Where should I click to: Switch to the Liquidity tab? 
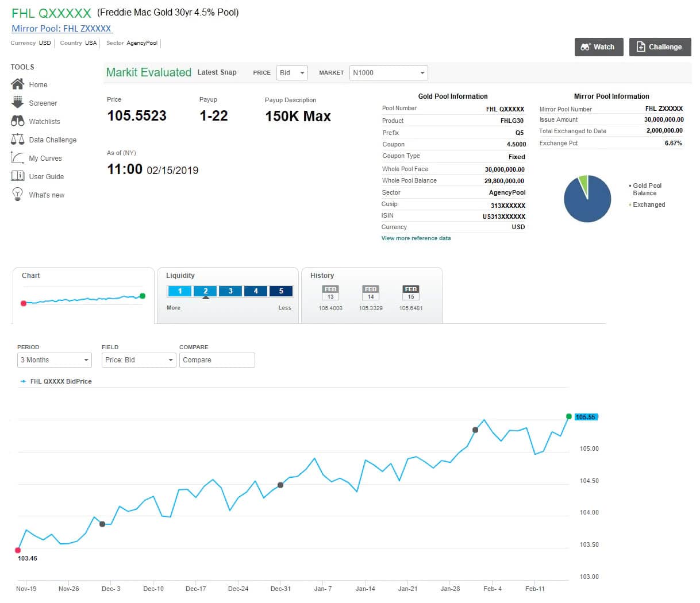(228, 295)
